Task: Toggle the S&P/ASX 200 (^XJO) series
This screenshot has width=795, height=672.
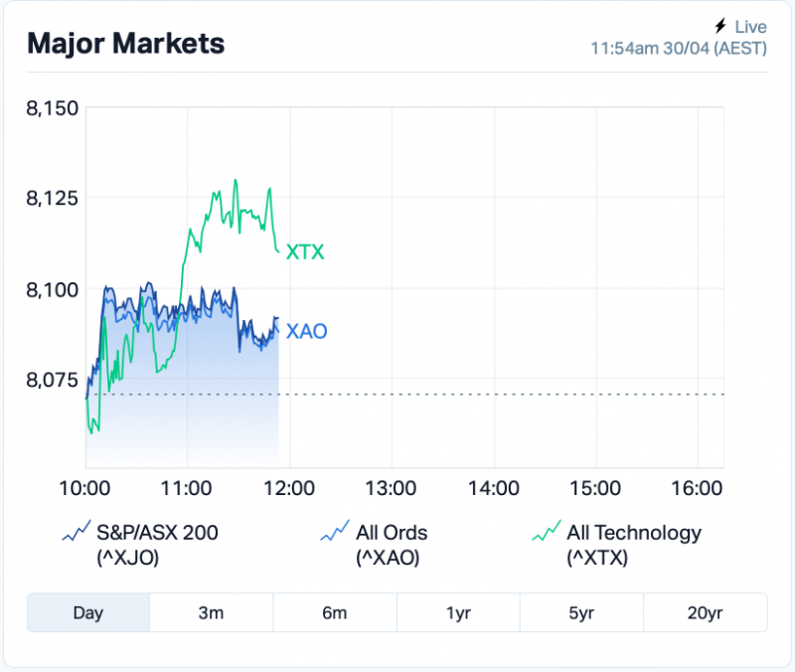Action: (154, 545)
